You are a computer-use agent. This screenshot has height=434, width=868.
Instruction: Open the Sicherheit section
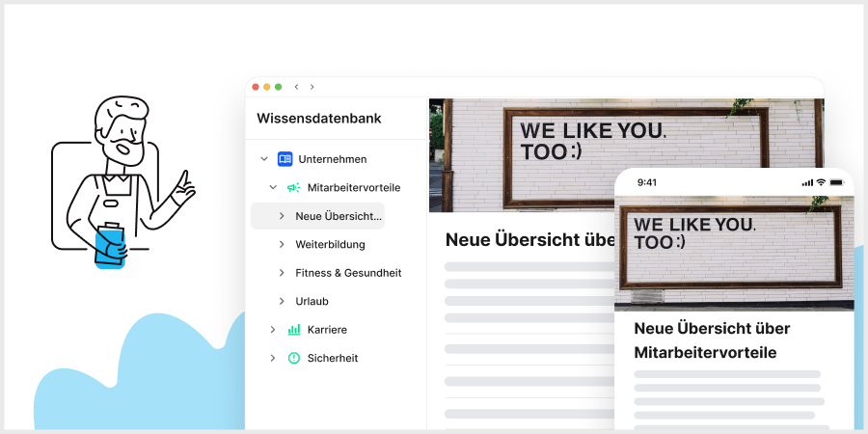[x=333, y=358]
